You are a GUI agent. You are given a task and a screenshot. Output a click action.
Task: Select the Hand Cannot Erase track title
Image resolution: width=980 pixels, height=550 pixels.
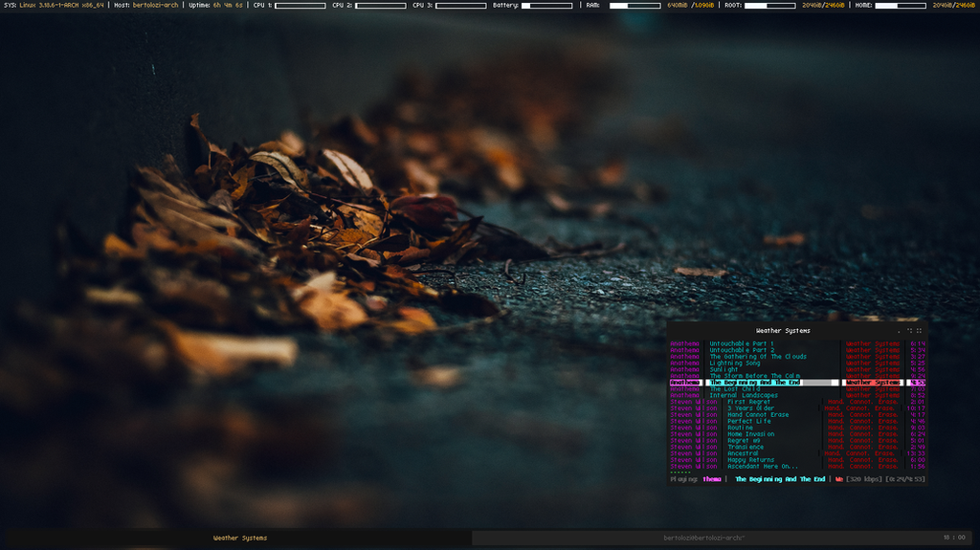(x=758, y=414)
